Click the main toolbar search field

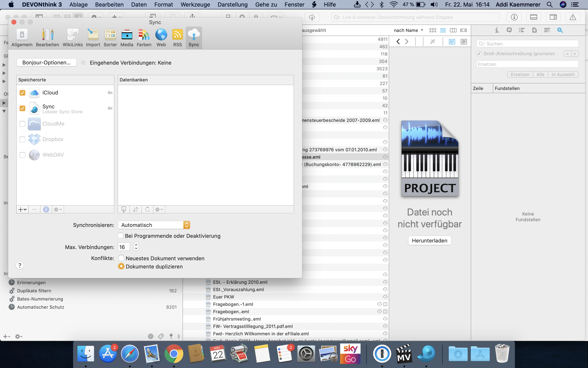coord(415,17)
